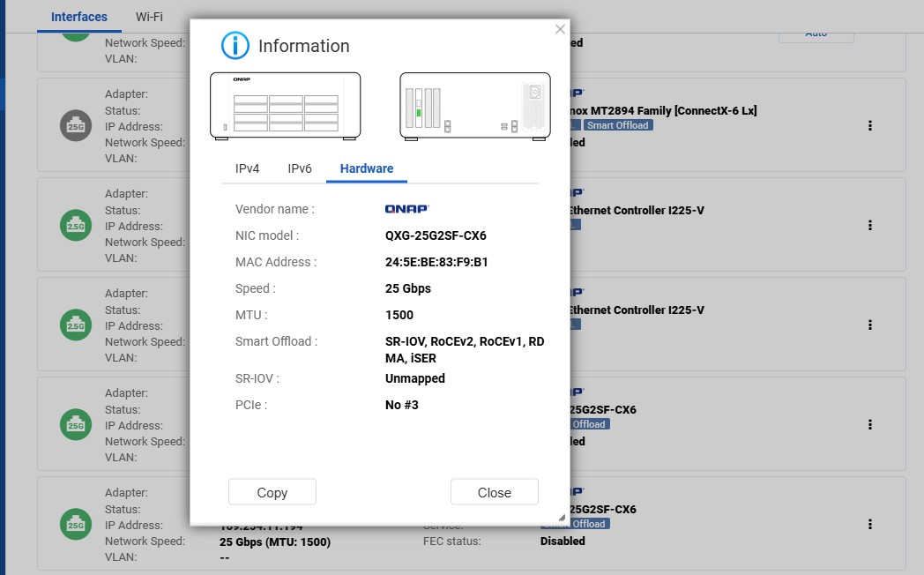This screenshot has height=575, width=924.
Task: Click the NAS front panel image
Action: (x=285, y=107)
